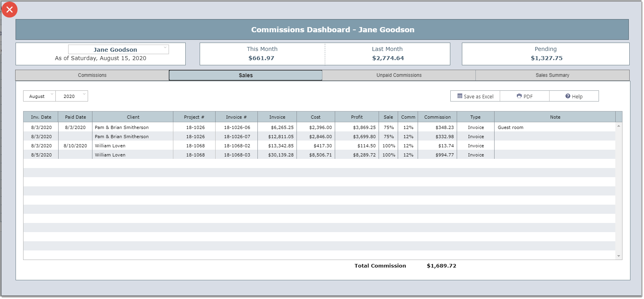Click the 8/5/2020 invoice date cell

41,155
